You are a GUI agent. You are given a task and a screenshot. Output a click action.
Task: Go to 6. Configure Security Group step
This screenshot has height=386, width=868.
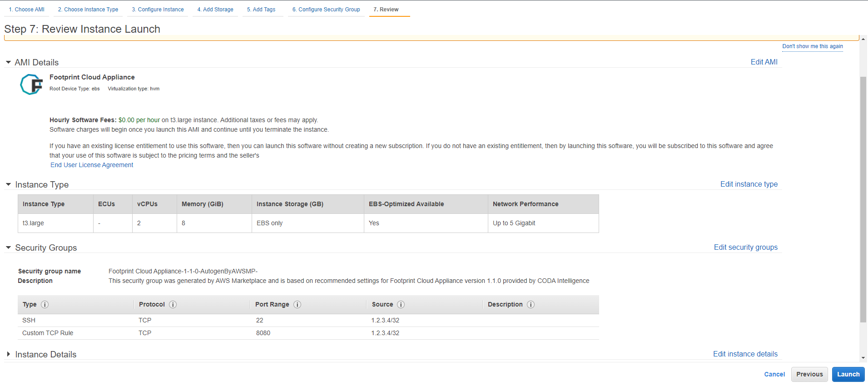(x=326, y=10)
